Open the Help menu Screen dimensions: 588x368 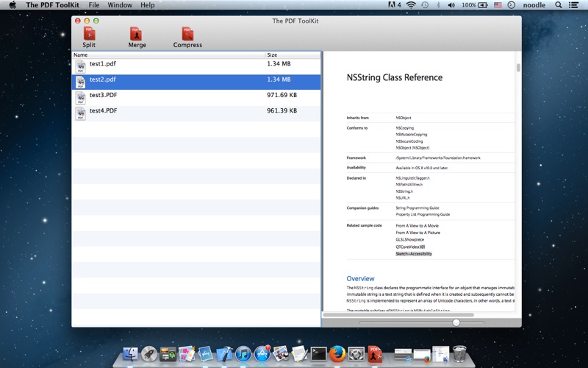point(148,5)
